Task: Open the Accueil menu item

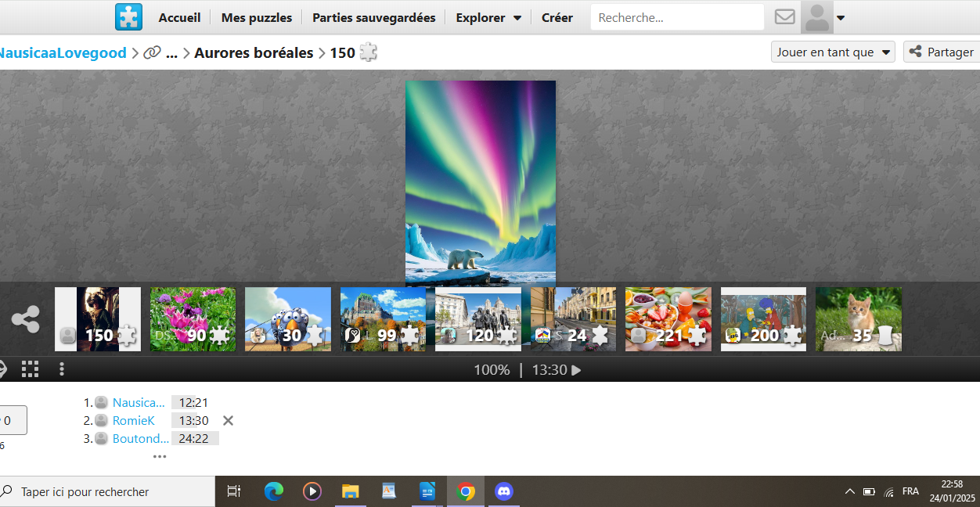Action: [179, 17]
